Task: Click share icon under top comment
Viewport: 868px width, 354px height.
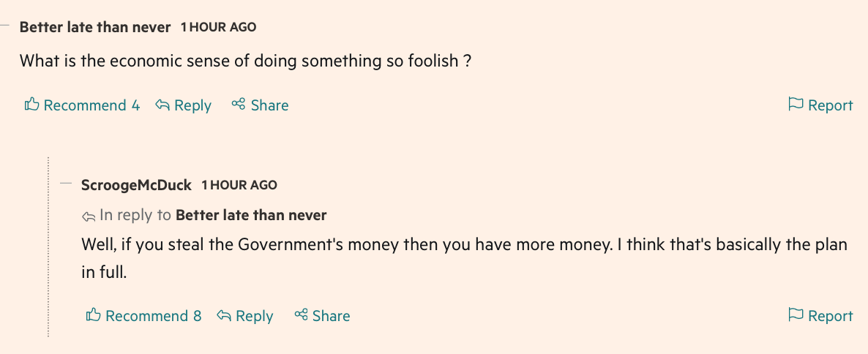Action: pos(238,104)
